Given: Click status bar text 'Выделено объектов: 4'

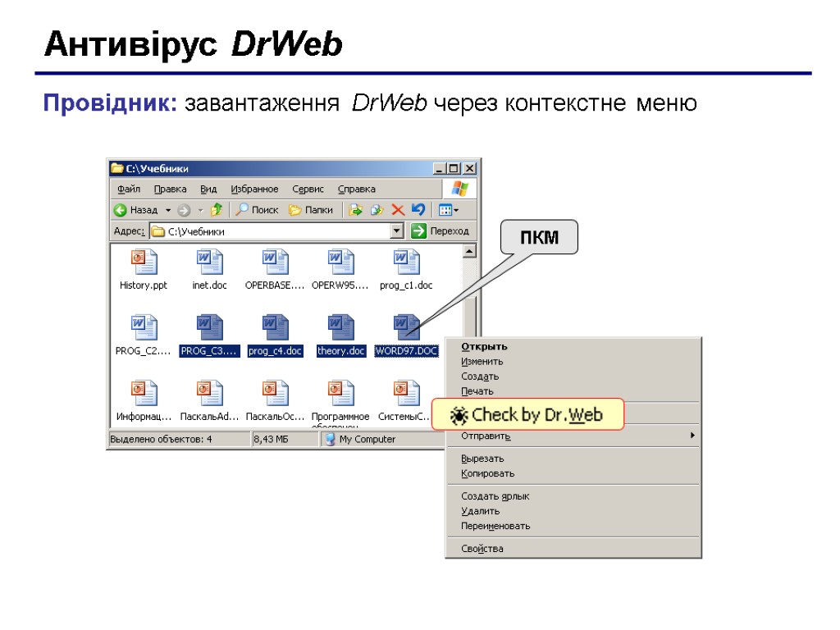Looking at the screenshot, I should pyautogui.click(x=162, y=440).
